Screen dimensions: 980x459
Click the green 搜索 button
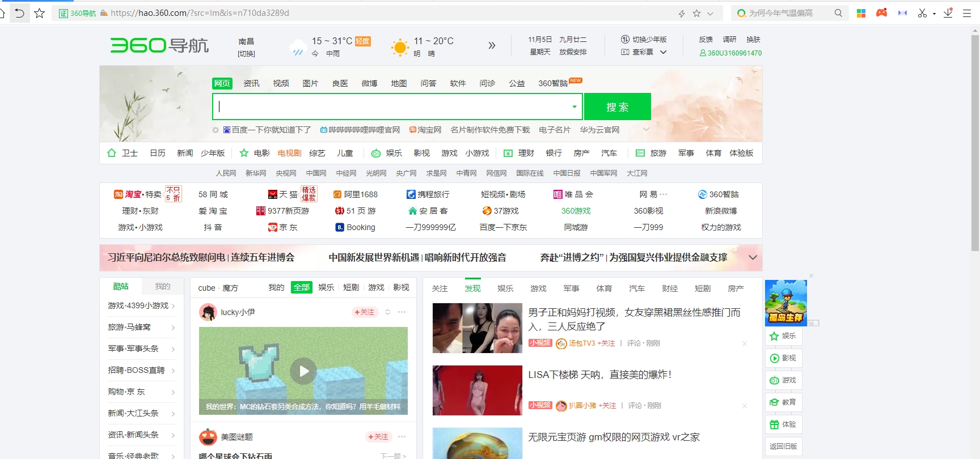[x=617, y=107]
